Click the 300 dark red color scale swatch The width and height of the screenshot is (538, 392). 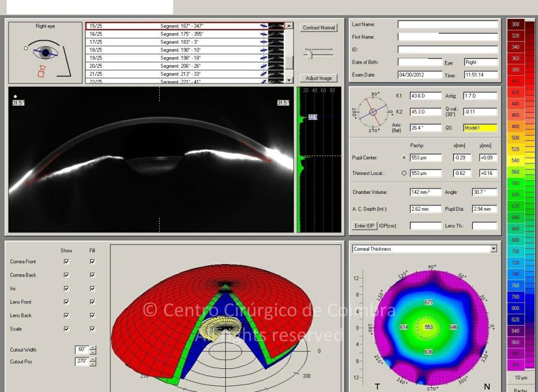(515, 24)
